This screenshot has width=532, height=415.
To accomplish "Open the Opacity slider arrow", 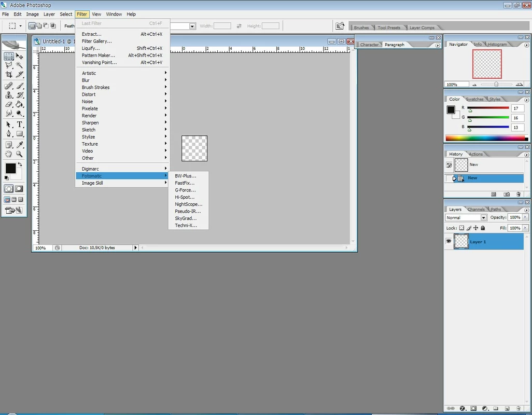I will (525, 217).
